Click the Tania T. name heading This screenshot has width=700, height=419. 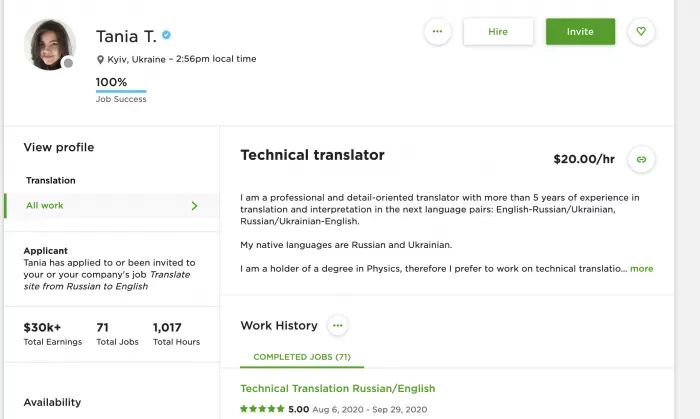tap(126, 37)
